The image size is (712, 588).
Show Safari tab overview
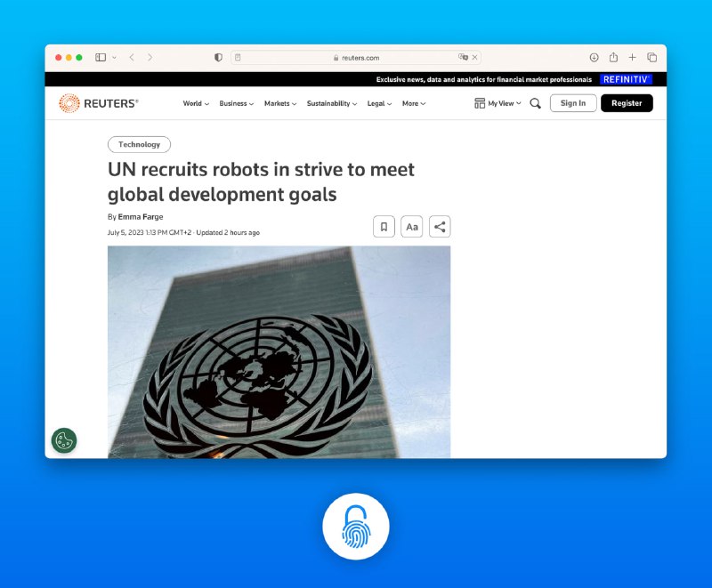[652, 58]
